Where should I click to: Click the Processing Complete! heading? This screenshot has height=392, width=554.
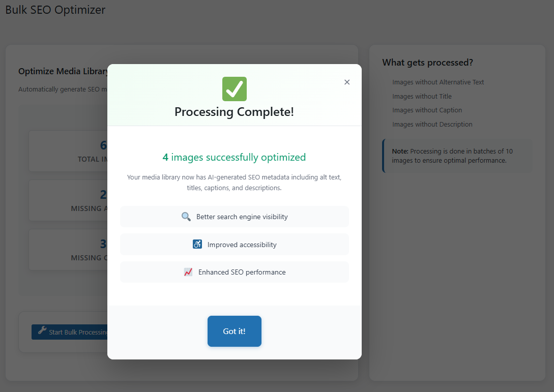235,112
